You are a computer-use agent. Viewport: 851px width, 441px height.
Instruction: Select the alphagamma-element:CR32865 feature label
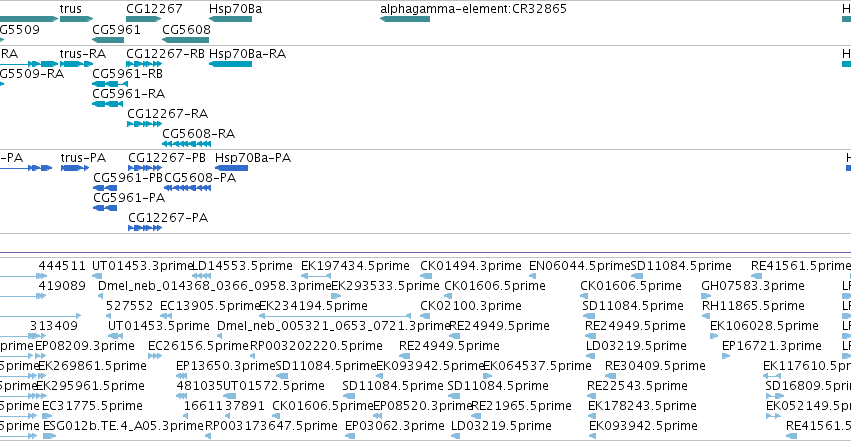473,9
